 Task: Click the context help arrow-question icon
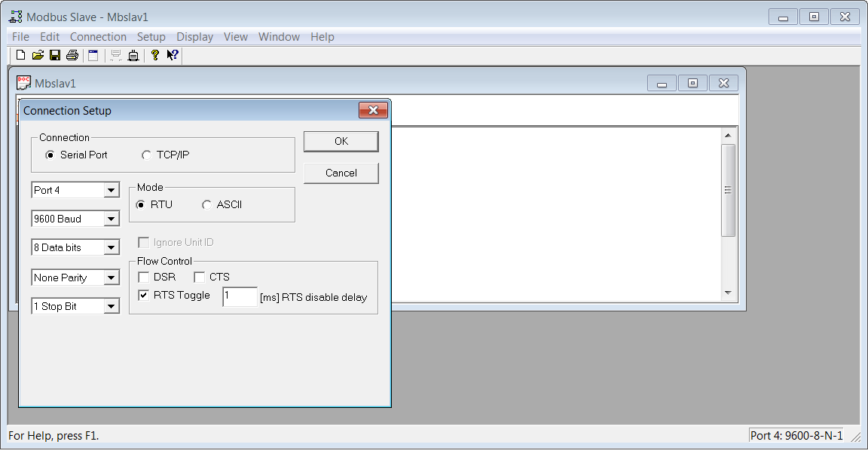(x=172, y=55)
